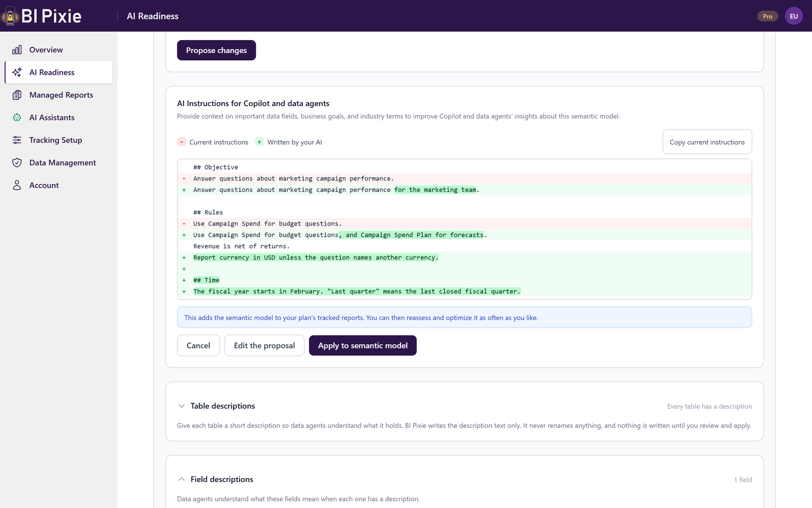Navigate to Tracking Setup
The height and width of the screenshot is (508, 812).
pyautogui.click(x=58, y=140)
